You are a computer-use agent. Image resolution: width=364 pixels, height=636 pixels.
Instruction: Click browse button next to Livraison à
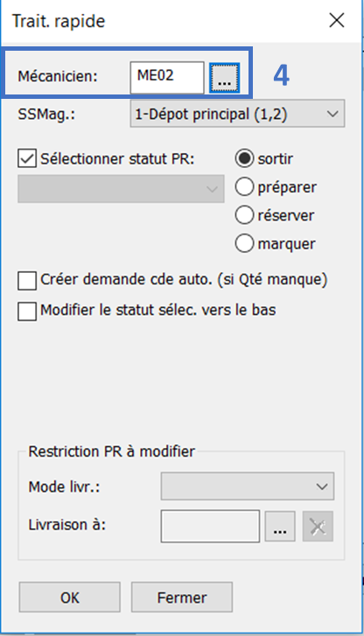coord(280,527)
